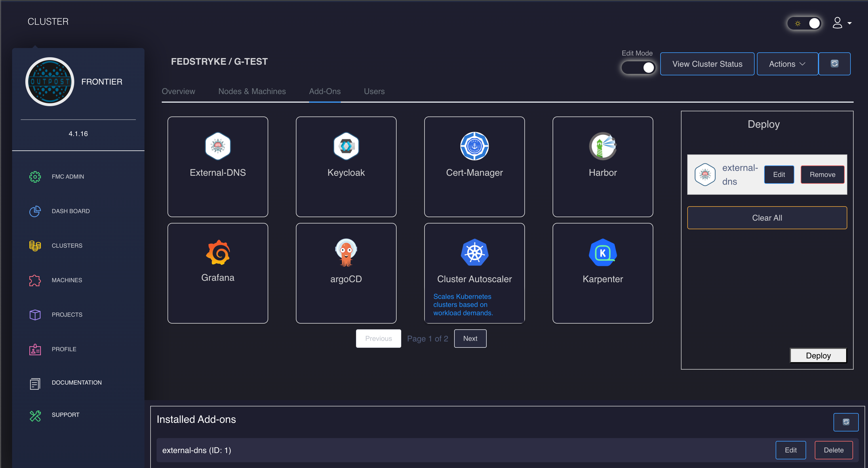The image size is (868, 468).
Task: Toggle the Edit Mode switch
Action: pos(638,68)
